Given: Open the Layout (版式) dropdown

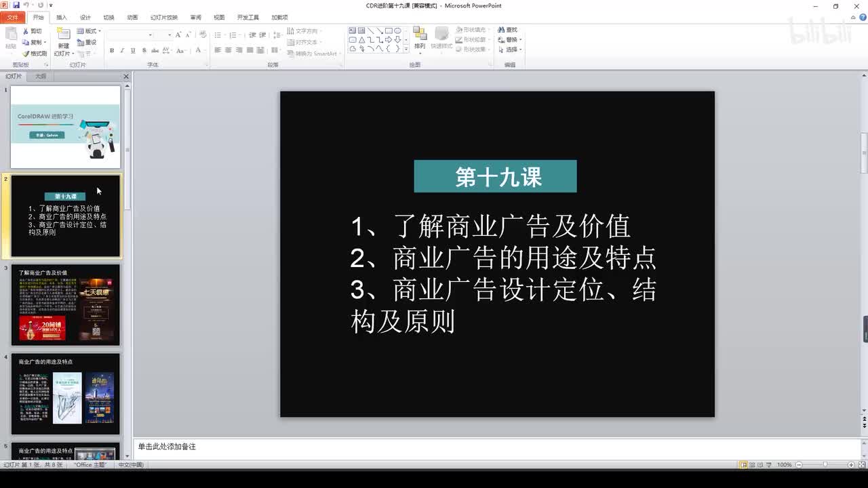Looking at the screenshot, I should [88, 31].
